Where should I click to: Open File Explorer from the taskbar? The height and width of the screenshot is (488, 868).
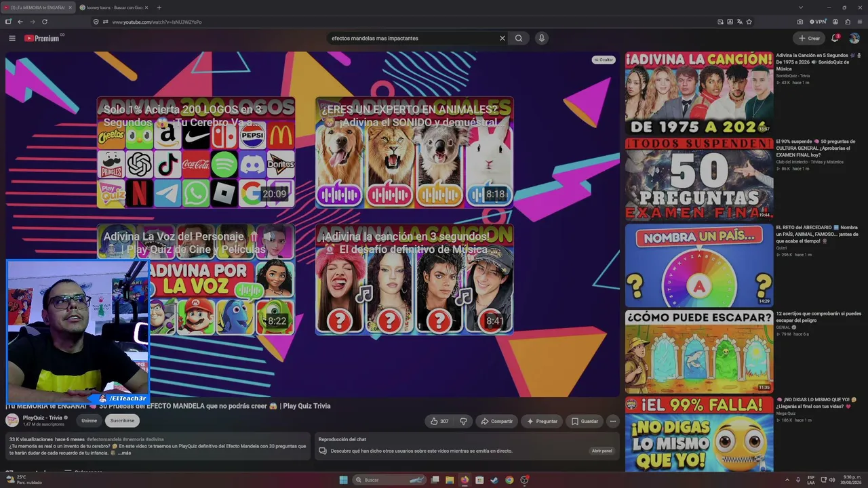450,480
